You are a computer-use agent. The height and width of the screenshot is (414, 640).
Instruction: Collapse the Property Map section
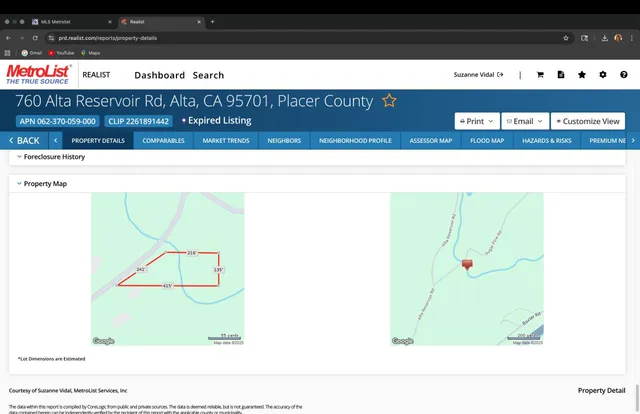(18, 184)
